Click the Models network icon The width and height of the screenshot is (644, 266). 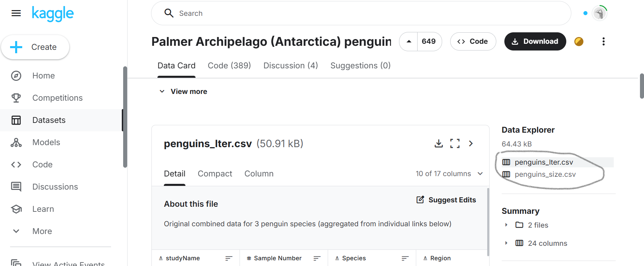coord(16,142)
